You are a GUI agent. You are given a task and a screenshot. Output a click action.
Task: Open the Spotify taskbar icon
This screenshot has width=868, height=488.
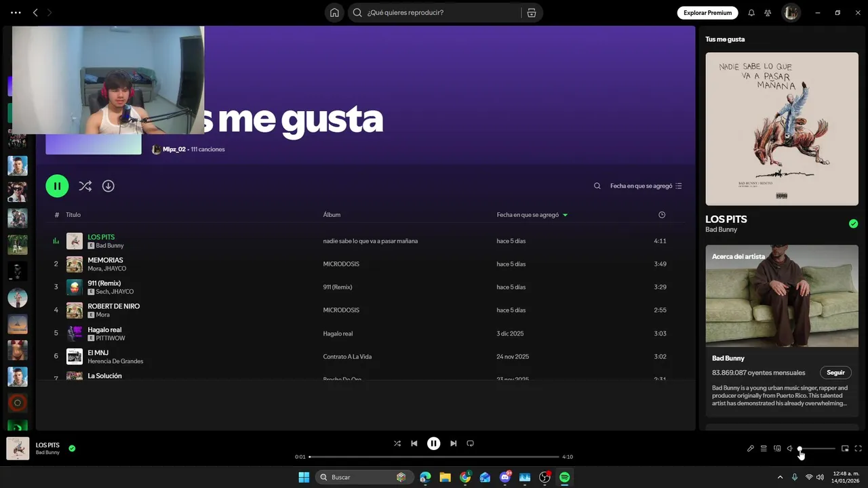564,477
